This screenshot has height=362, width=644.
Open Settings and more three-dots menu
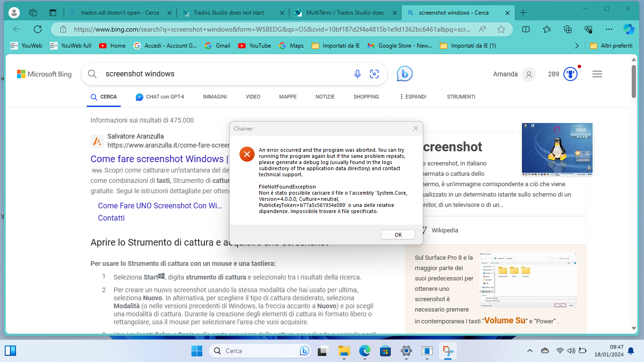coord(609,29)
